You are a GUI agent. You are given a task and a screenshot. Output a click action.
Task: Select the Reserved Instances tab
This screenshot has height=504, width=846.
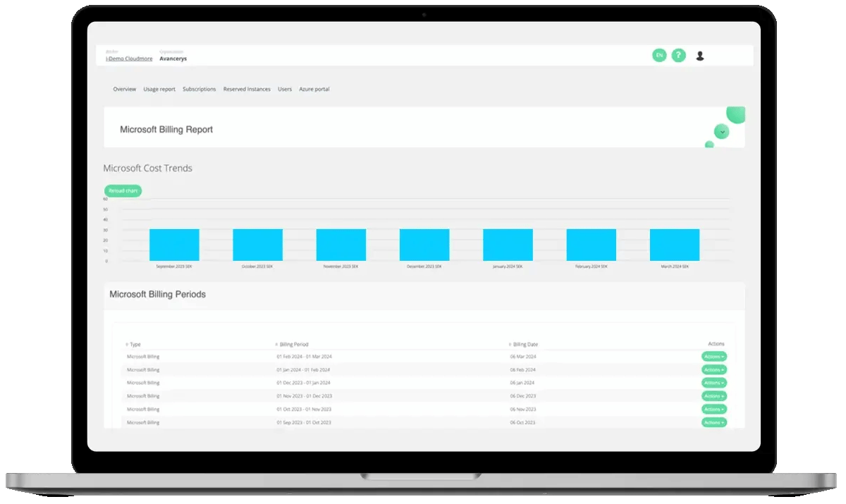tap(247, 90)
